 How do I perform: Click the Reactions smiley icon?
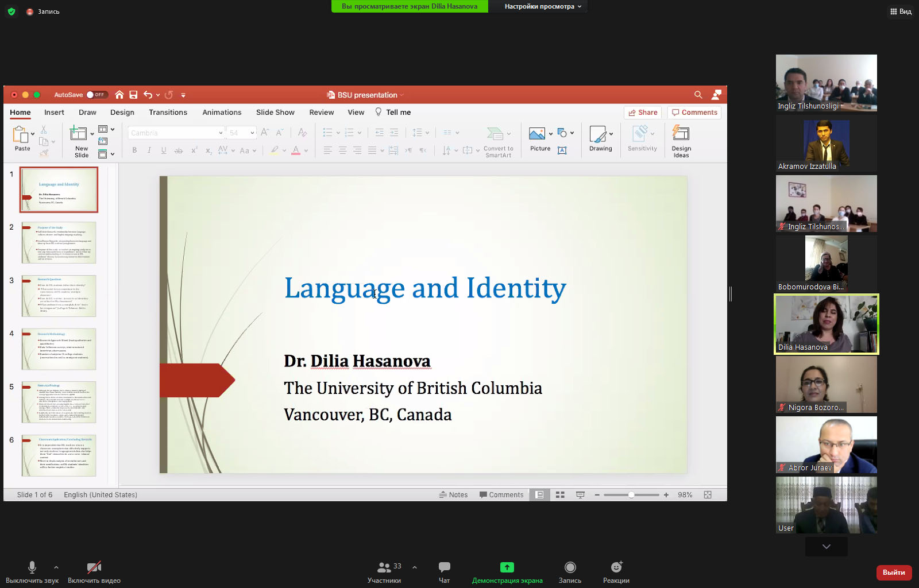pyautogui.click(x=616, y=567)
